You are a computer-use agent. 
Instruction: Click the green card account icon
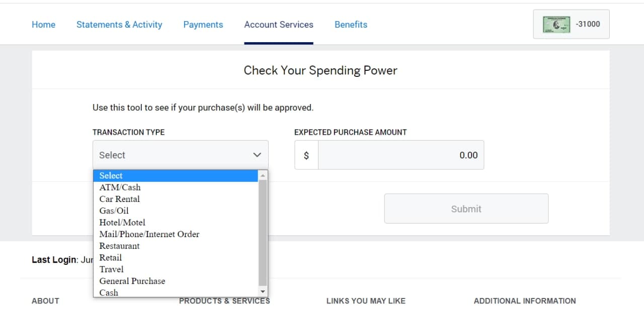tap(556, 24)
